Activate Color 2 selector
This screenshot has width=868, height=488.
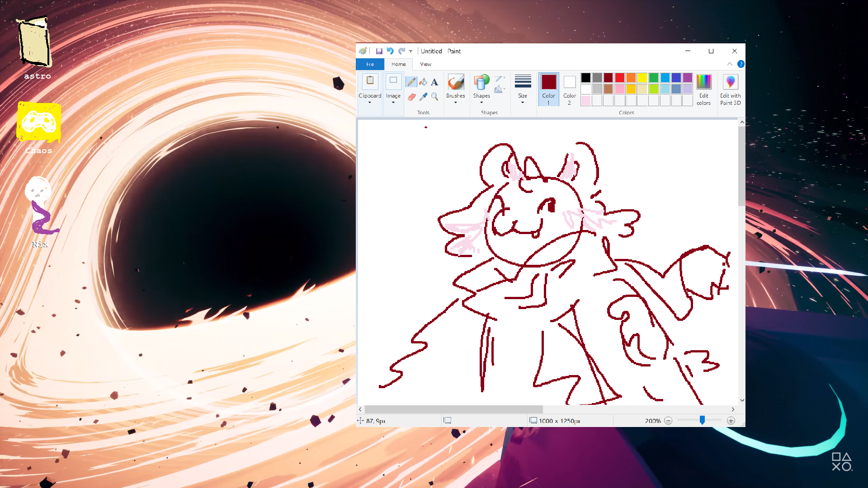570,89
